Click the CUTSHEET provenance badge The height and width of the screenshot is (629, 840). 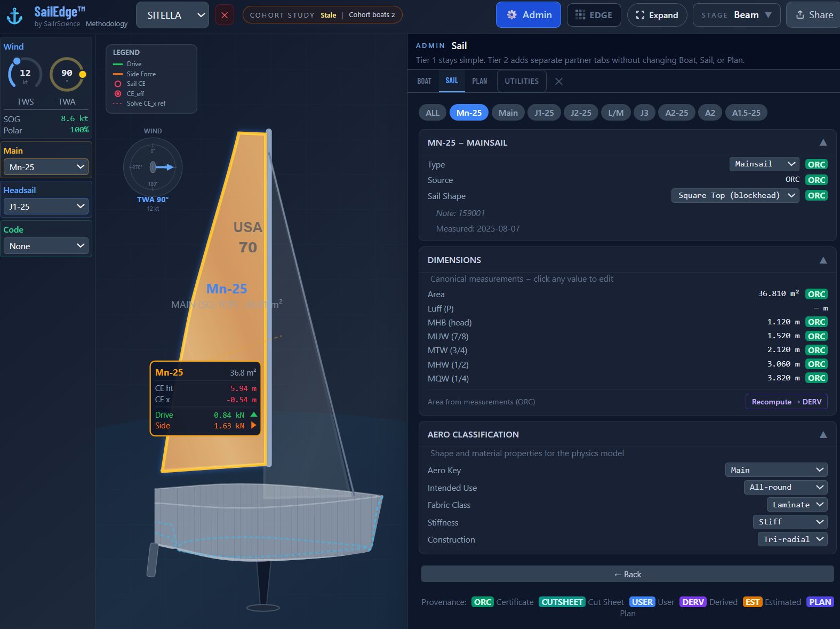(562, 602)
